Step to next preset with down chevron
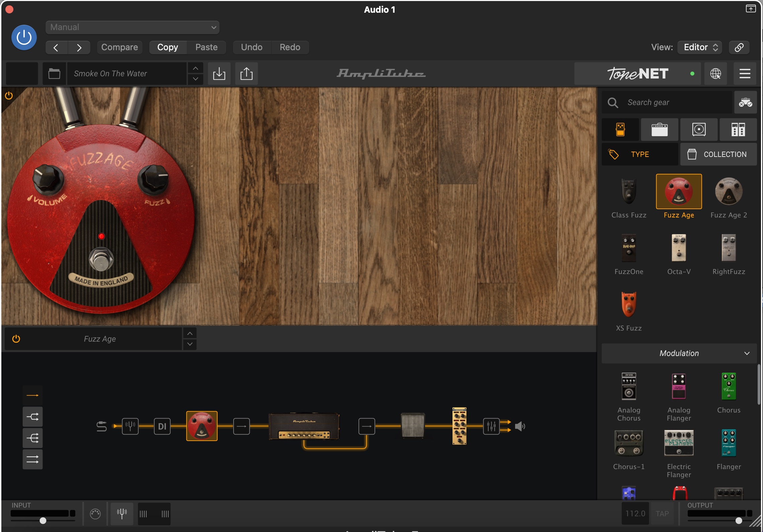 pyautogui.click(x=195, y=79)
